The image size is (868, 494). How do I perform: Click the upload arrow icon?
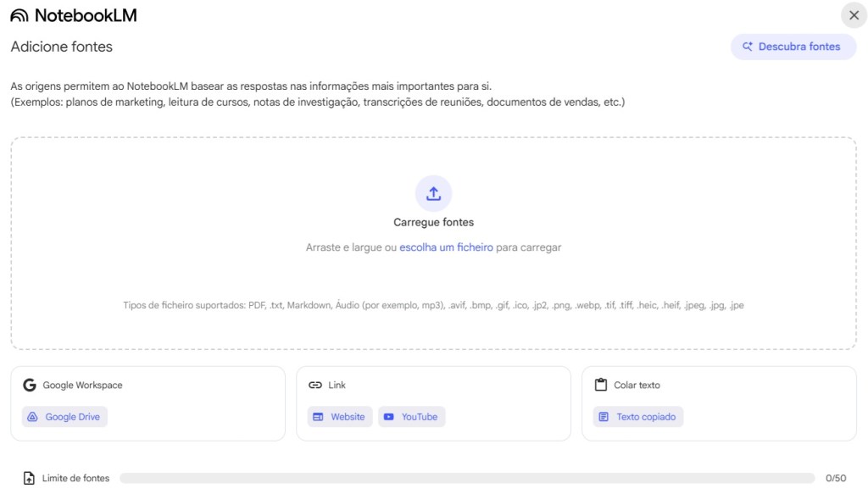coord(433,193)
